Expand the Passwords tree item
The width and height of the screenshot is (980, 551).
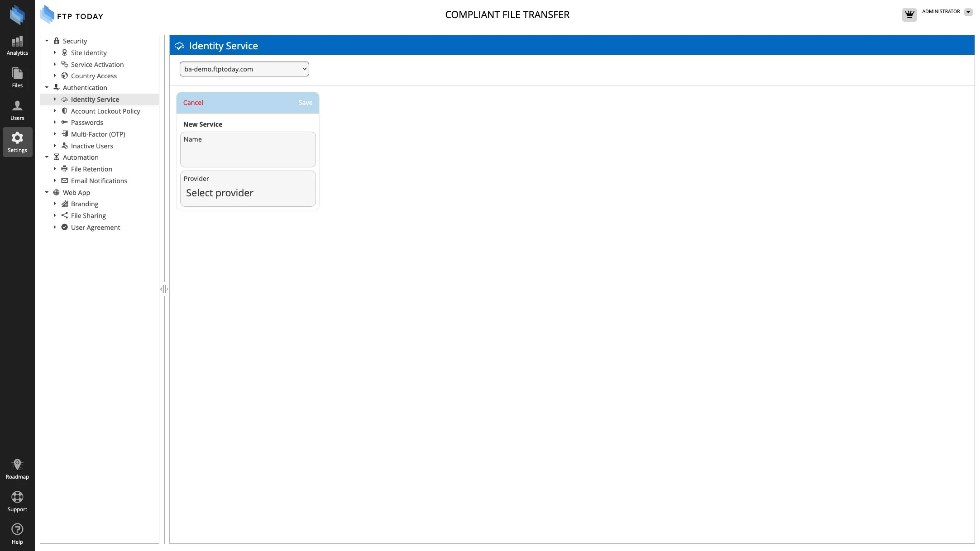point(55,123)
